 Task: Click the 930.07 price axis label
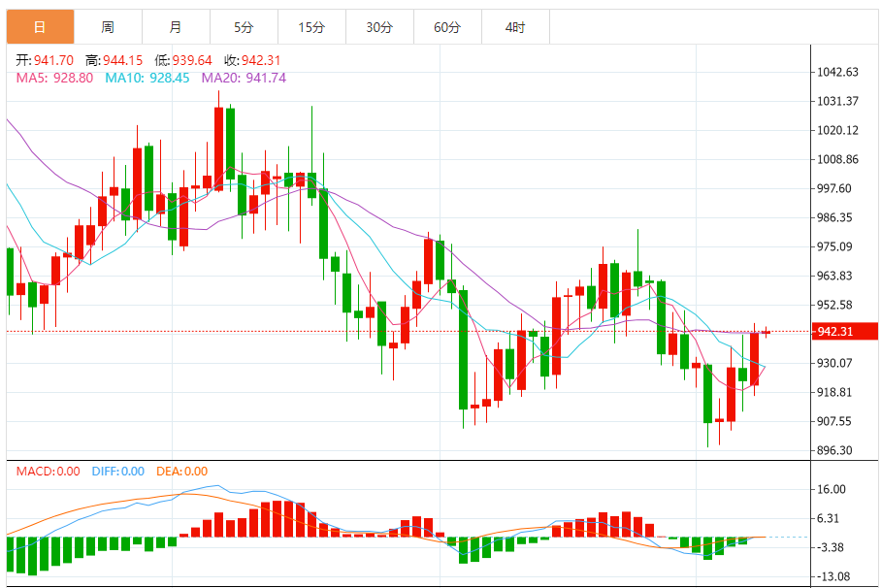[x=834, y=363]
